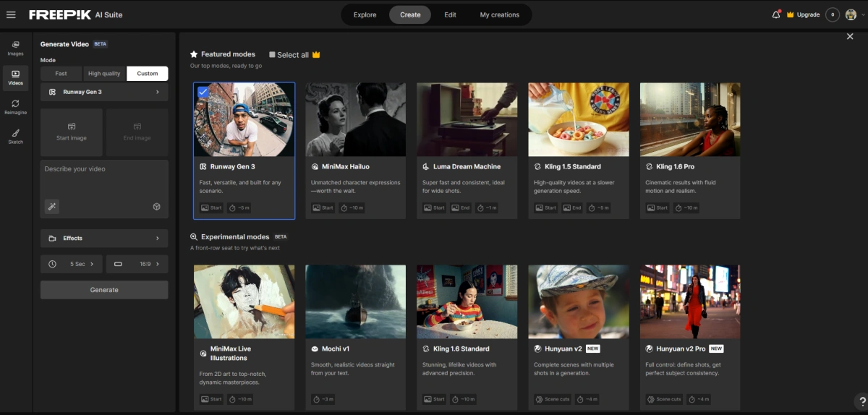Click the Runway Gen 3 card title
This screenshot has width=868, height=415.
[x=232, y=167]
